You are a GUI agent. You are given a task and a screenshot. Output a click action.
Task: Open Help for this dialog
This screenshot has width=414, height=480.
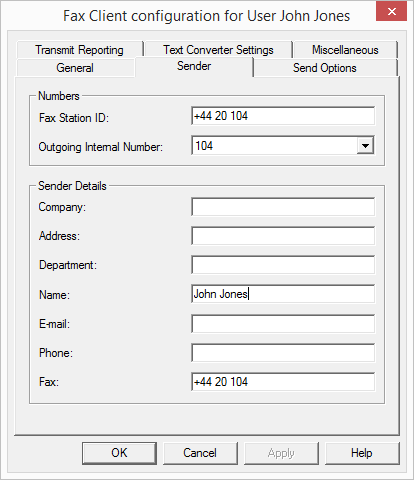[362, 453]
